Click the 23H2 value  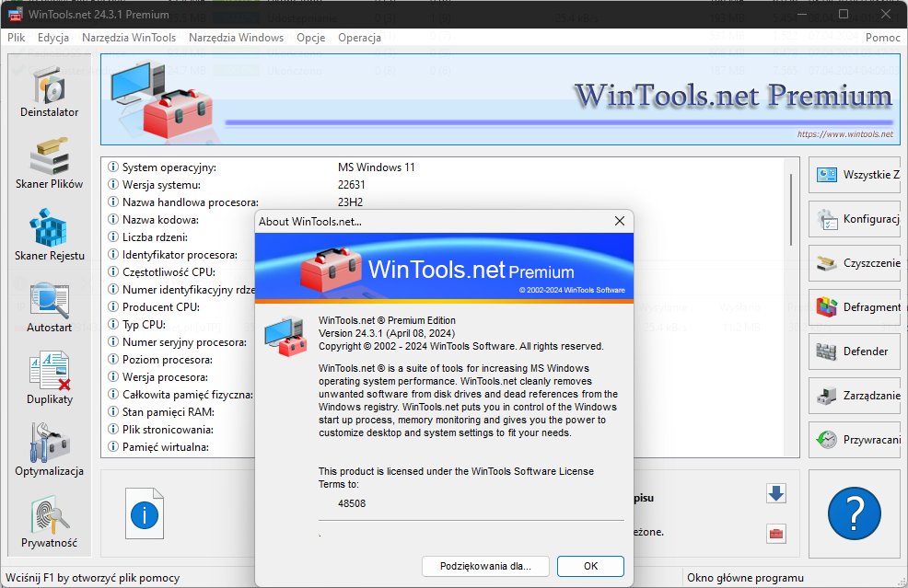tap(350, 202)
